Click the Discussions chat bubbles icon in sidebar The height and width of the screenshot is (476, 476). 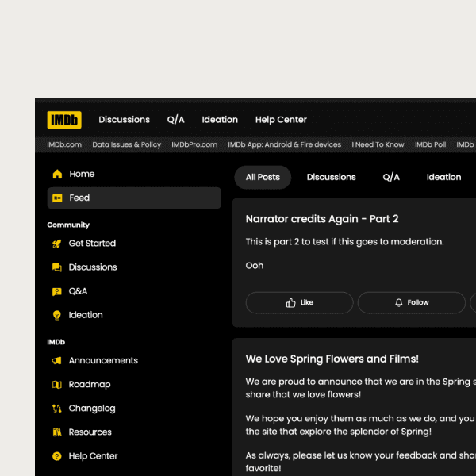click(x=57, y=267)
